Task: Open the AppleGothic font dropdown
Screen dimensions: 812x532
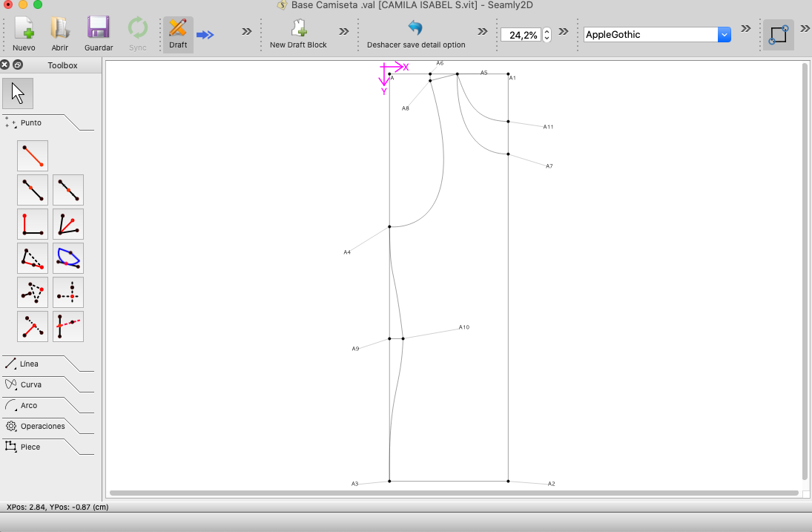Action: tap(724, 34)
